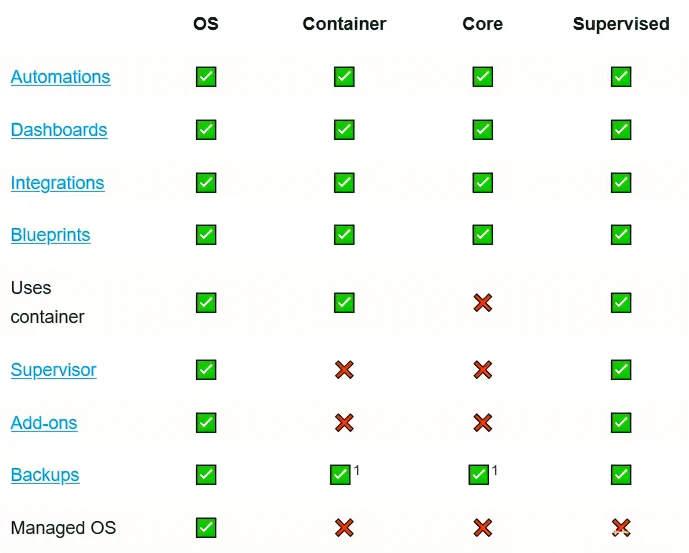The width and height of the screenshot is (689, 553).
Task: Click the green check for Integrations under Container
Action: [344, 183]
